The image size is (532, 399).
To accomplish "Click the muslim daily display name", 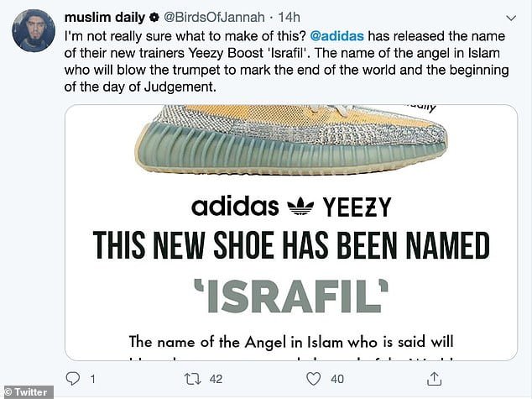I will coord(105,18).
